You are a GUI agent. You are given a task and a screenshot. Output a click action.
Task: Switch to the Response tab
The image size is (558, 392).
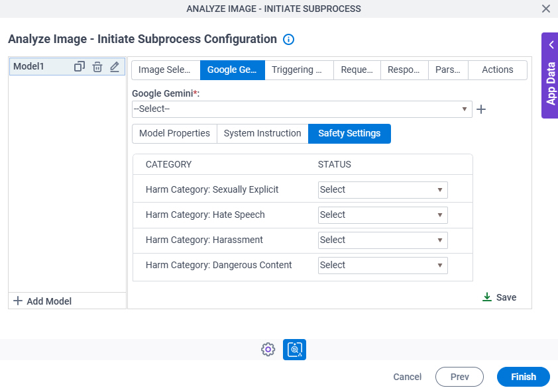point(404,70)
